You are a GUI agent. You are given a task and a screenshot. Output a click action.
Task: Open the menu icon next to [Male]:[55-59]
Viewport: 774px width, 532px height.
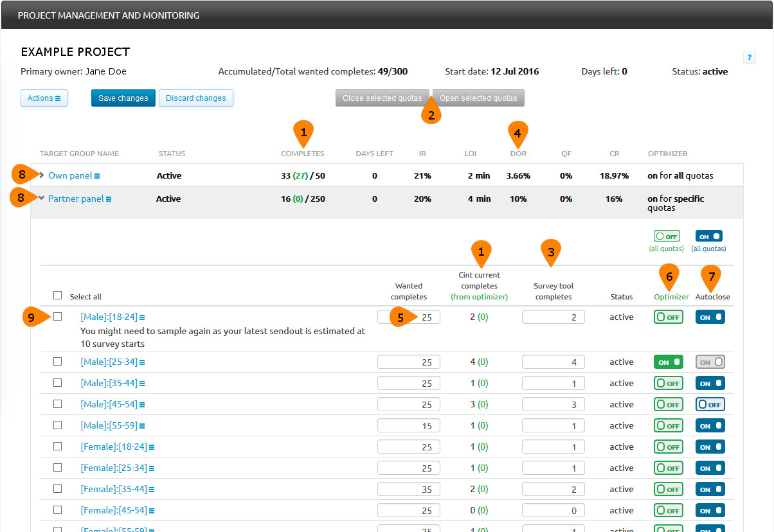[x=142, y=426]
